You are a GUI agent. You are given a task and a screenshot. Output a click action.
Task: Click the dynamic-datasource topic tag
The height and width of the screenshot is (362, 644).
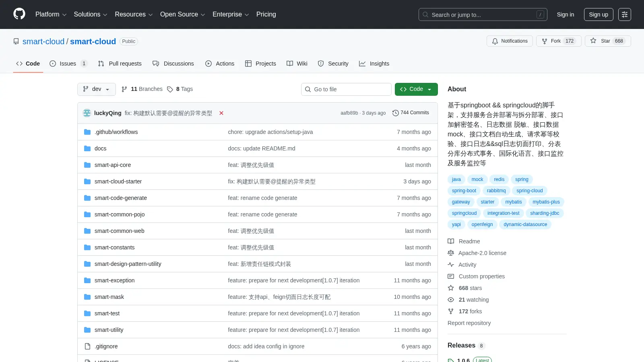pyautogui.click(x=525, y=224)
